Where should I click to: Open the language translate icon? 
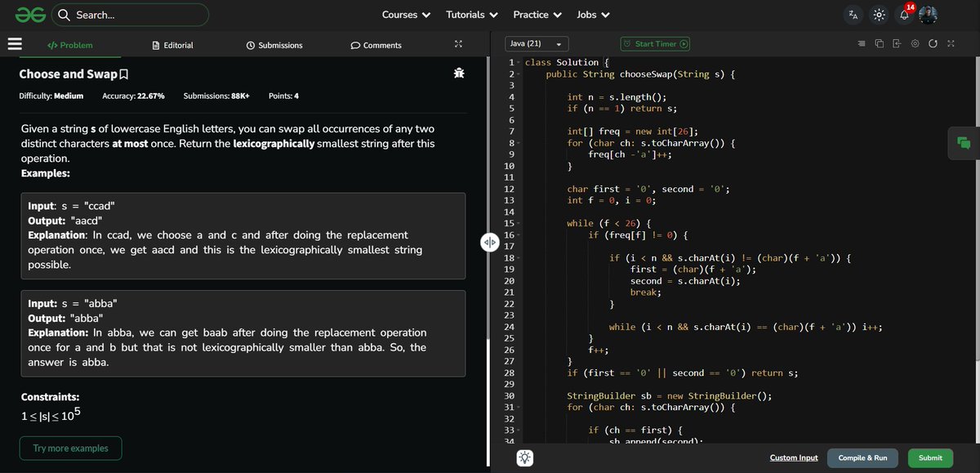[853, 15]
